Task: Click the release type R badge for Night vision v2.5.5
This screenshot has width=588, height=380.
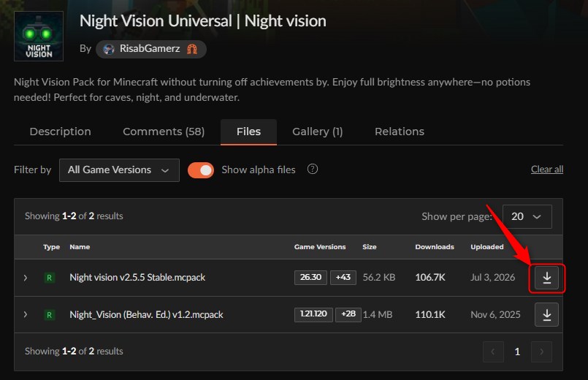Action: pos(49,278)
